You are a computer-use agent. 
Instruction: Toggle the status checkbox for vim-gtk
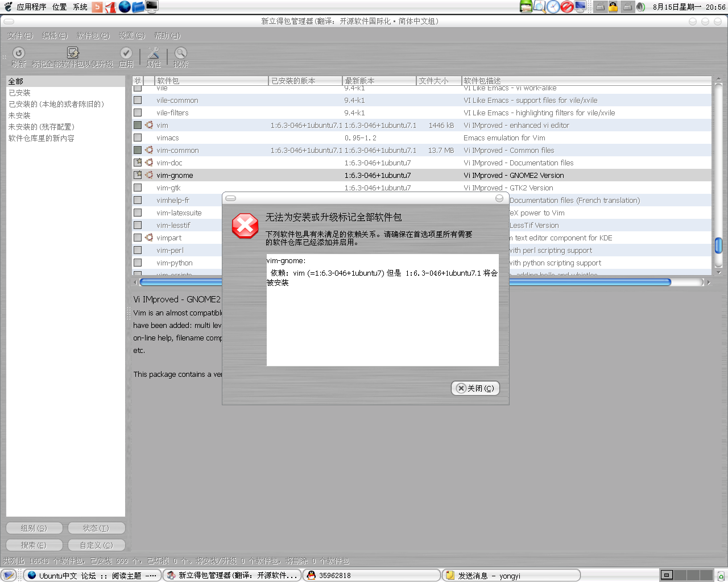[138, 188]
